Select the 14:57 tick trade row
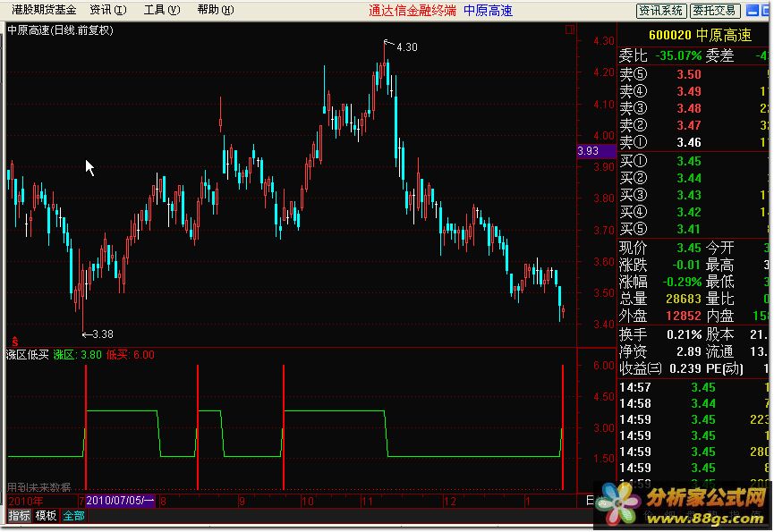This screenshot has width=774, height=532. pyautogui.click(x=693, y=387)
